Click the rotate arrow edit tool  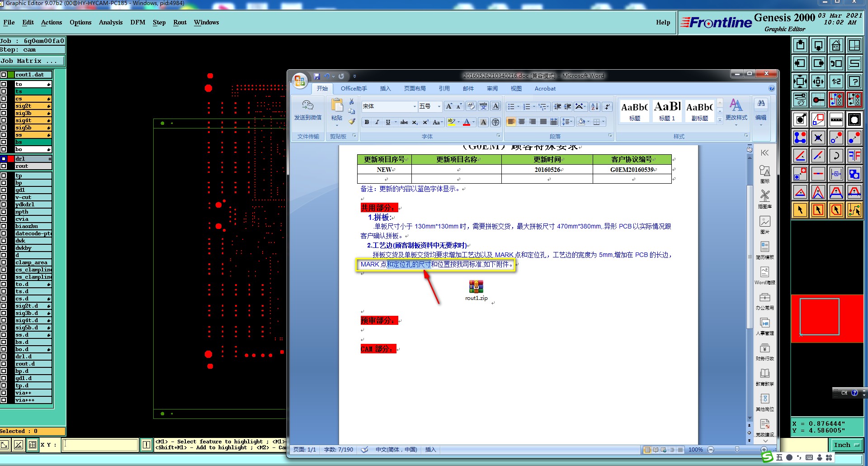click(x=836, y=156)
